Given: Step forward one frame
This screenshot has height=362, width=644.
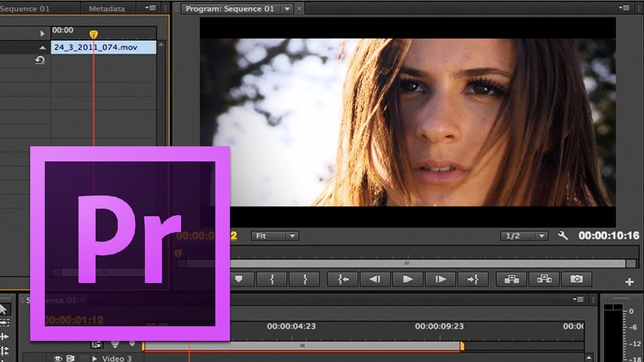Looking at the screenshot, I should click(x=440, y=279).
